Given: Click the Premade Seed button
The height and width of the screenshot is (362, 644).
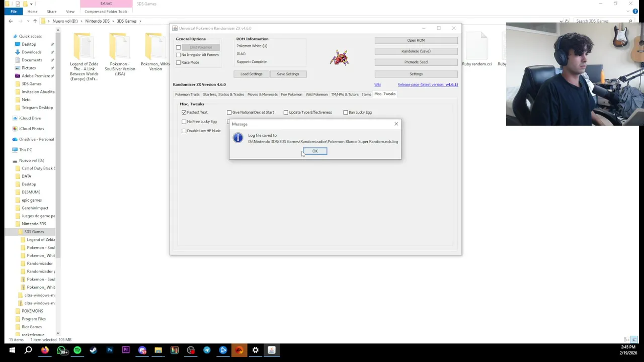Looking at the screenshot, I should (x=416, y=62).
